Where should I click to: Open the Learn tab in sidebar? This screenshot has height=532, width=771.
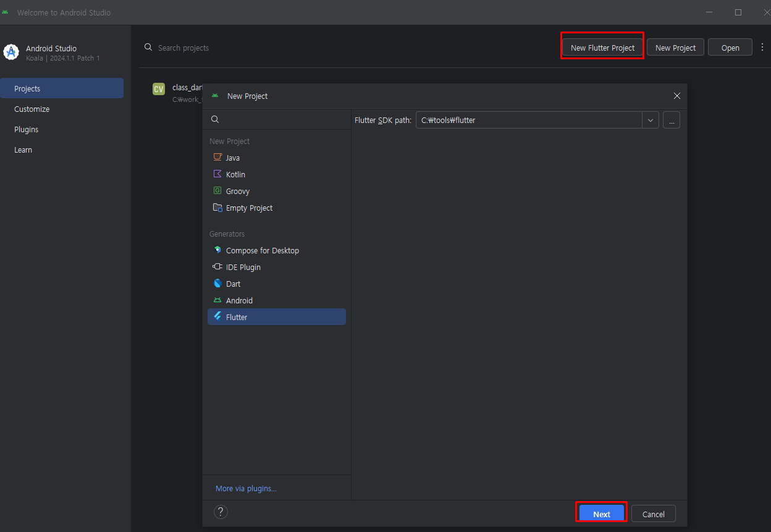point(62,150)
